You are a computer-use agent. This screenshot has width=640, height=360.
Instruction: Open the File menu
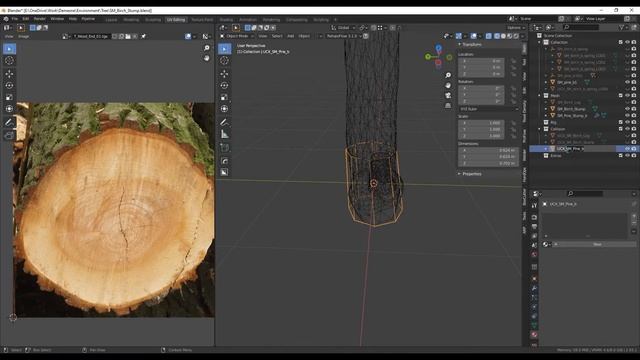[x=15, y=19]
